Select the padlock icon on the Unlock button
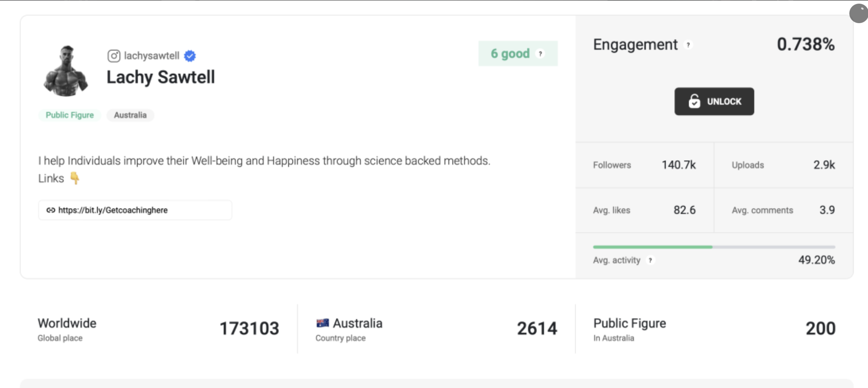868x388 pixels. click(694, 101)
